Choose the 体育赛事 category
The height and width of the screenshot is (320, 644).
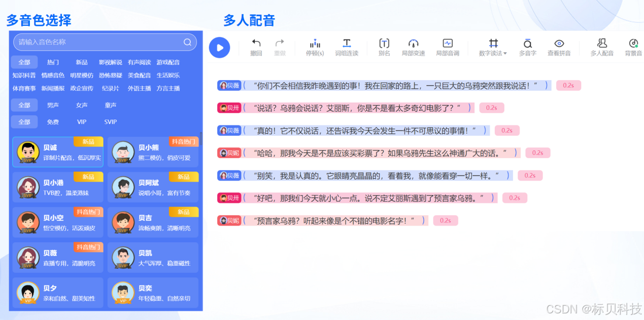pyautogui.click(x=24, y=88)
